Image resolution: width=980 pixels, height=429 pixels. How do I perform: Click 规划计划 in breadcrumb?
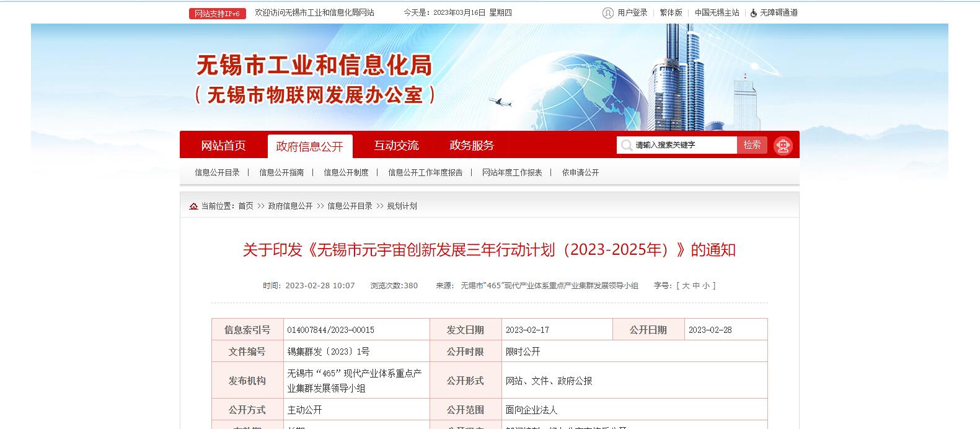pyautogui.click(x=402, y=206)
